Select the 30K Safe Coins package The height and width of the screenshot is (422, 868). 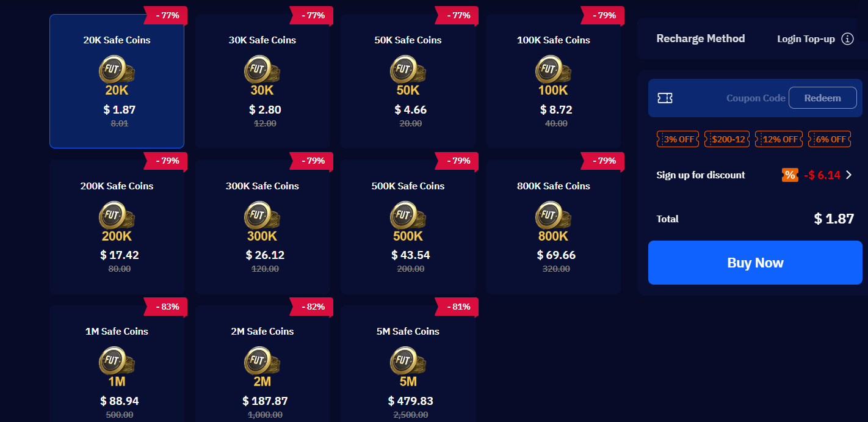pos(262,82)
